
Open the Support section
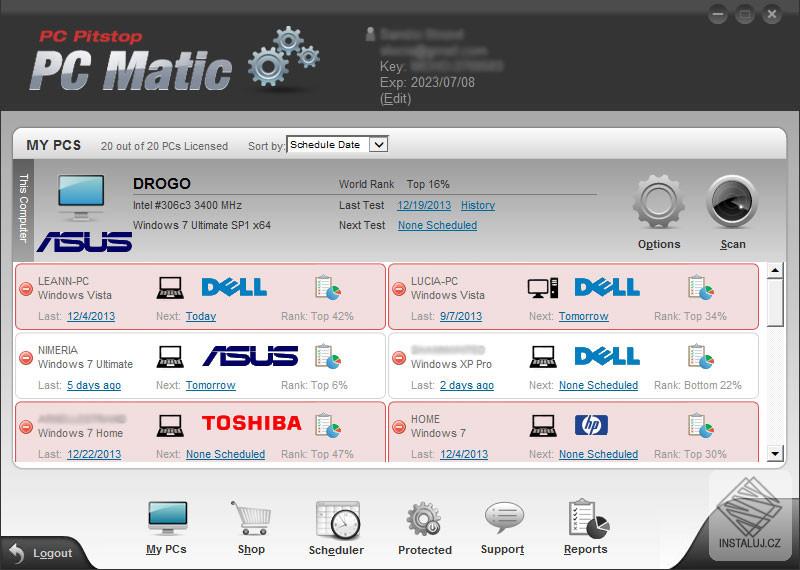[503, 528]
